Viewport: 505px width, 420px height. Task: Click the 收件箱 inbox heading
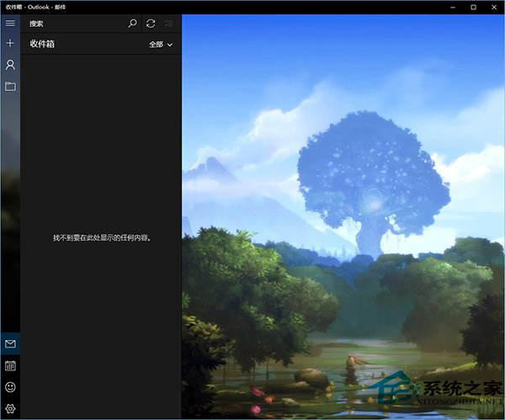point(42,44)
